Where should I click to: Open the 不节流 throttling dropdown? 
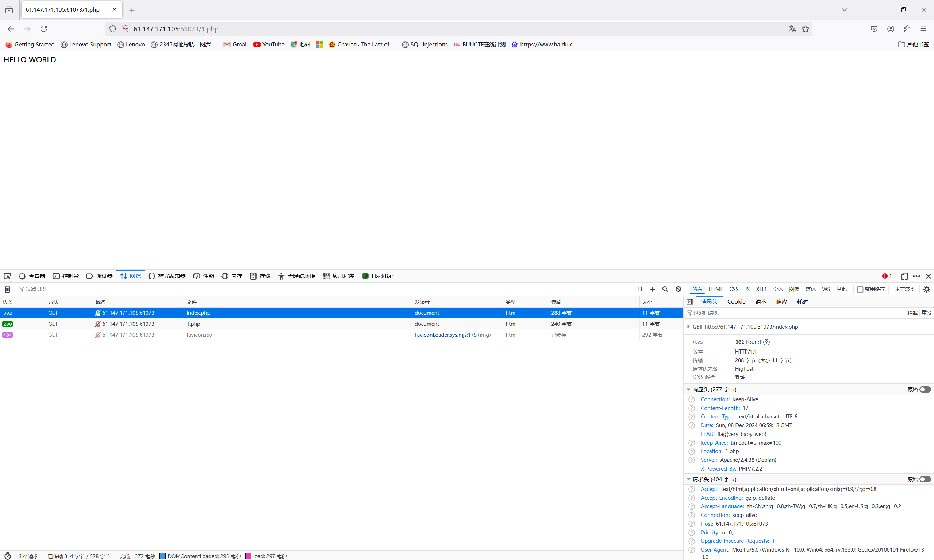(x=904, y=289)
